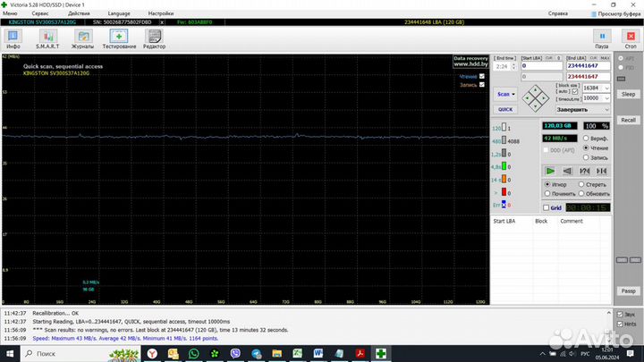Click the butterfly scan mode button
The height and width of the screenshot is (362, 644).
601,171
